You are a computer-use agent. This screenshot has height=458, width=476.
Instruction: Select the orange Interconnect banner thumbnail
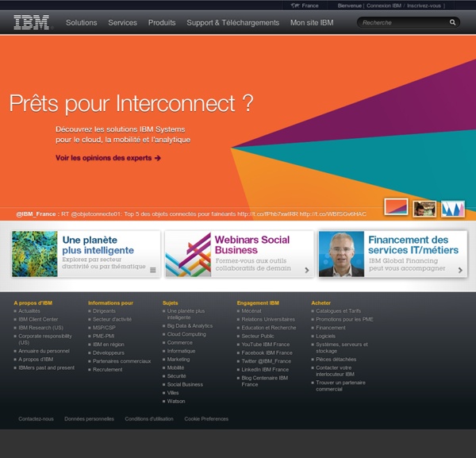(x=396, y=207)
